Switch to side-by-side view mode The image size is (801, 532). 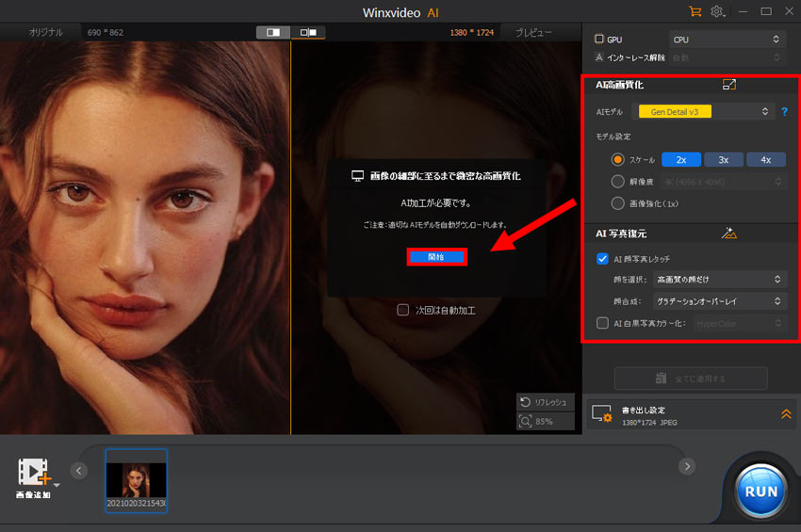tap(307, 32)
